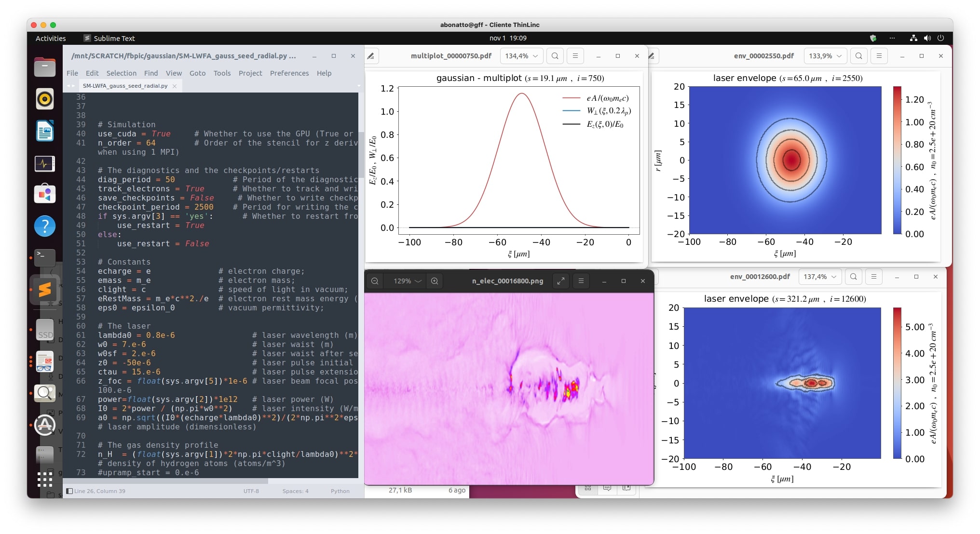Open the Help menu in Sublime Text
The image size is (980, 534).
[x=324, y=73]
